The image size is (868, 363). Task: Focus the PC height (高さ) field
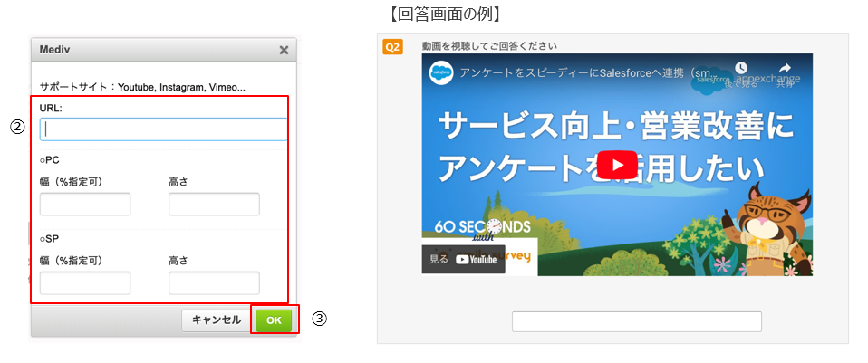(x=214, y=205)
